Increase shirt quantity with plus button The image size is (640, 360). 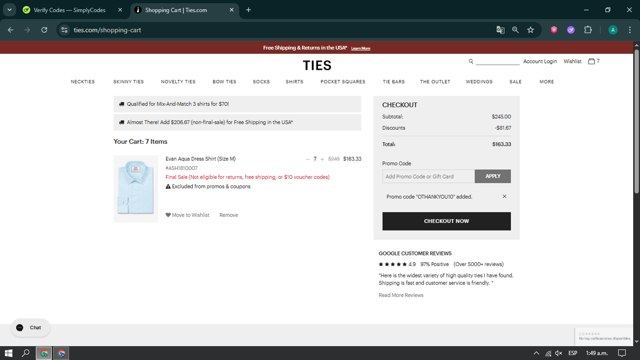(322, 159)
